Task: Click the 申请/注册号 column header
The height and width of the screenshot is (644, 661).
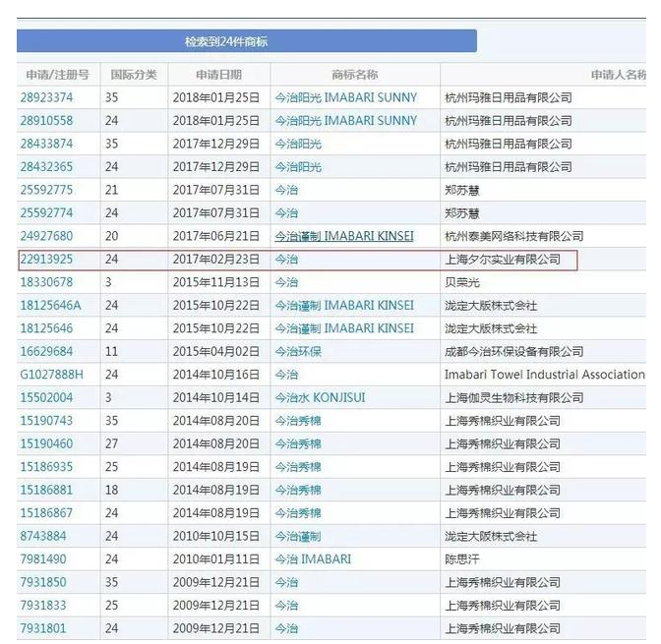Action: click(x=57, y=75)
